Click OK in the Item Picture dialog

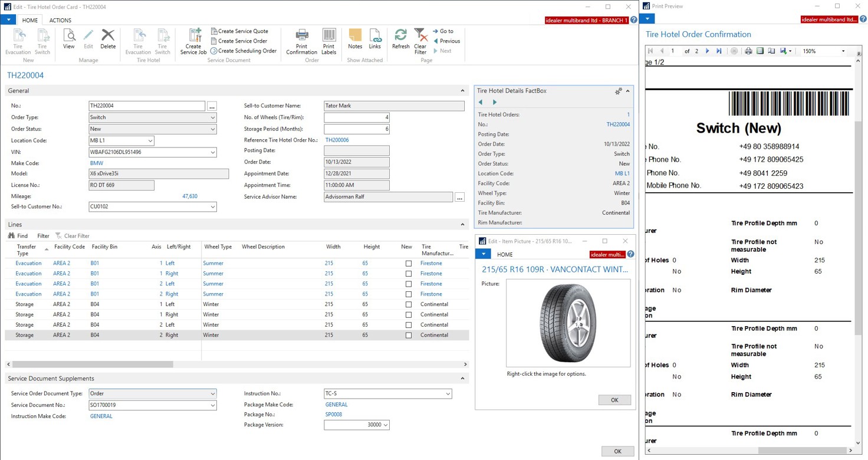[614, 400]
